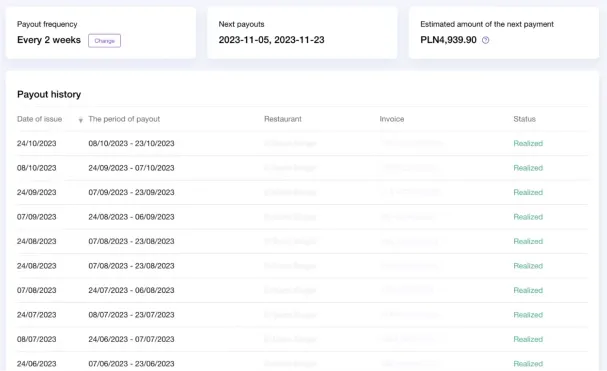607x371 pixels.
Task: Click Realized status in the 24/10/2023 row
Action: pos(528,143)
